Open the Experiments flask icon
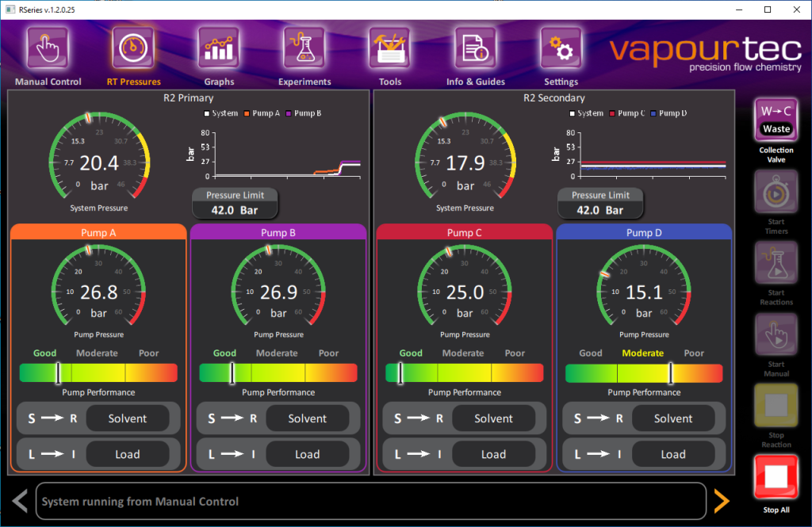This screenshot has width=812, height=527. pyautogui.click(x=304, y=49)
